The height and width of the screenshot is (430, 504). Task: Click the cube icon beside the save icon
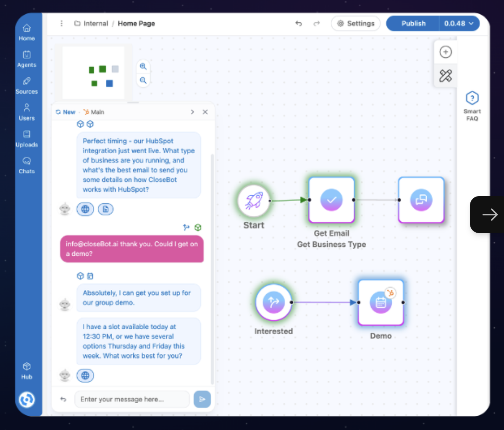click(80, 276)
